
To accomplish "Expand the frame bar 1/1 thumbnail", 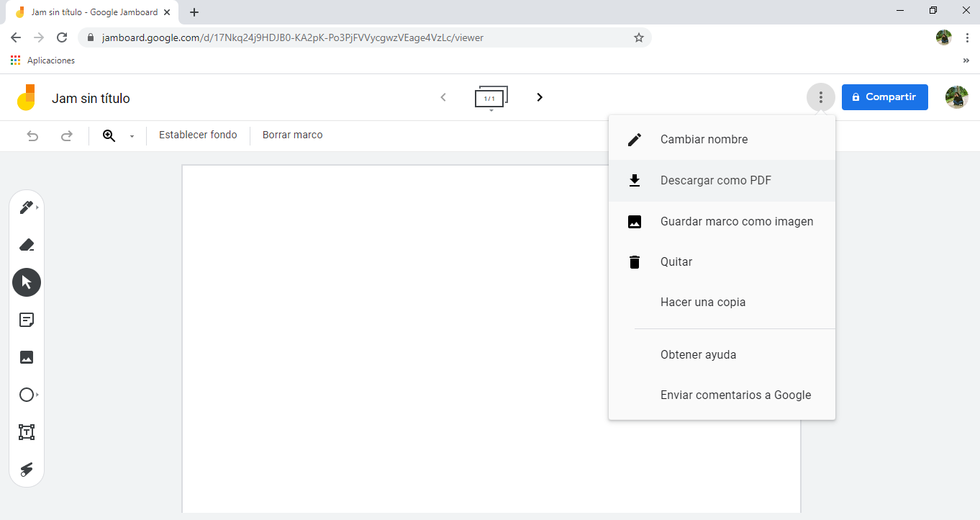I will (491, 98).
